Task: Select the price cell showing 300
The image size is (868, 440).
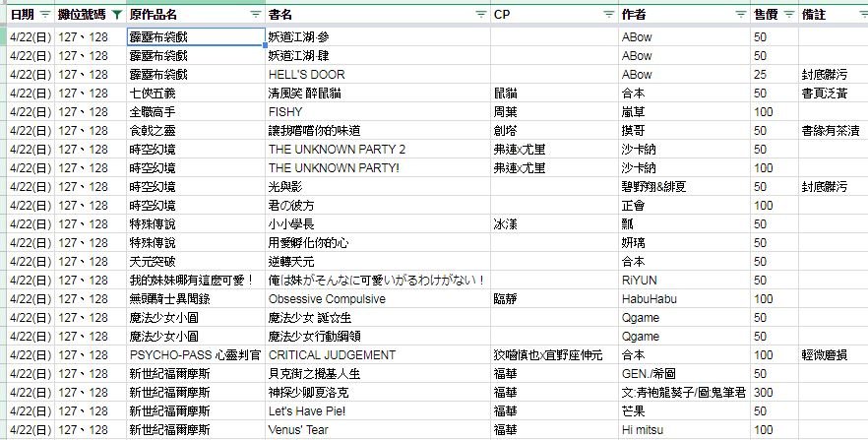Action: point(775,393)
